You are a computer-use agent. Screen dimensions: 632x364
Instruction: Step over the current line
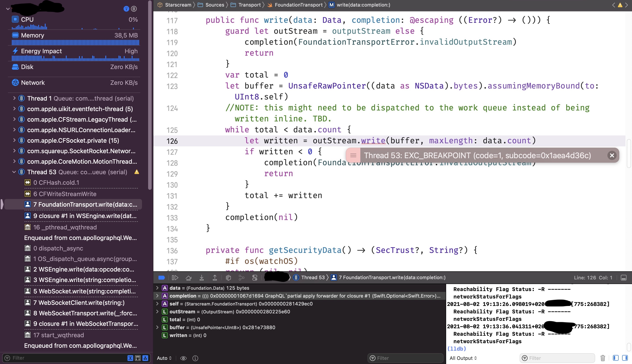(x=189, y=277)
